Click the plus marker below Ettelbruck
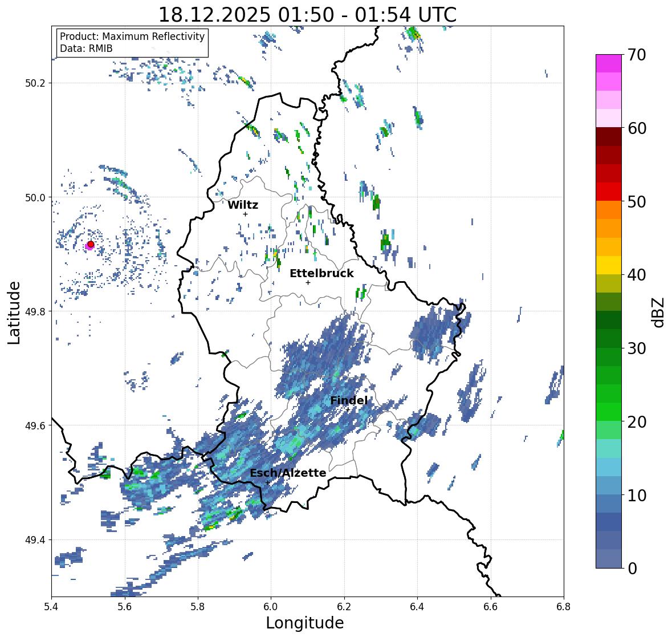The height and width of the screenshot is (637, 672). (308, 282)
